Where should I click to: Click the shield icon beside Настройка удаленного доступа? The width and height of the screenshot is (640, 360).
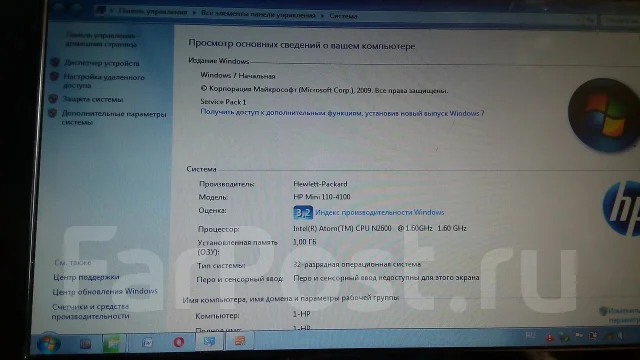coord(54,76)
